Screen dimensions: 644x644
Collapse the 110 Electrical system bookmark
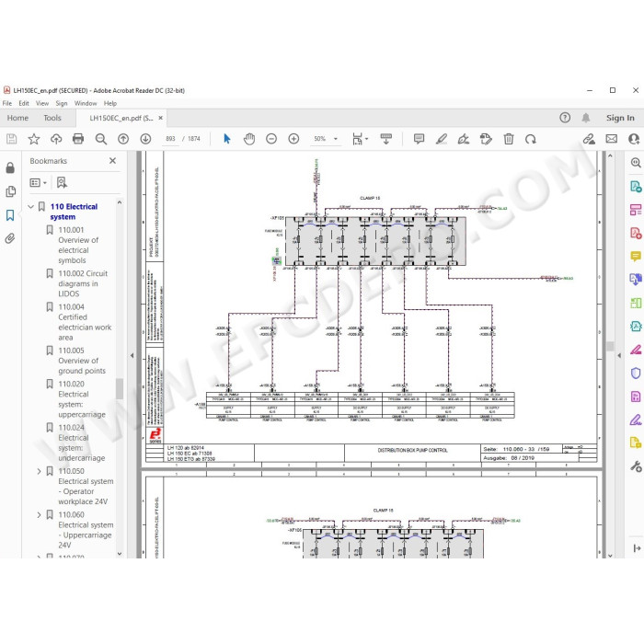pos(30,207)
